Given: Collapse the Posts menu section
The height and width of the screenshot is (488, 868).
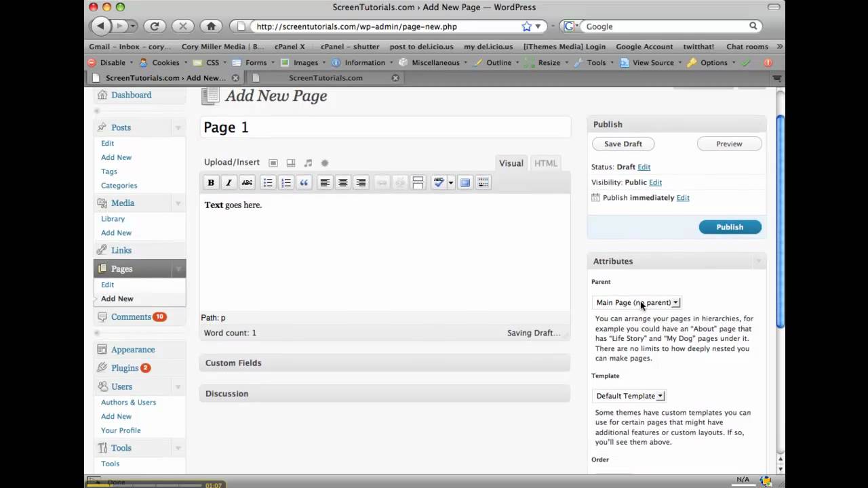Looking at the screenshot, I should [178, 127].
